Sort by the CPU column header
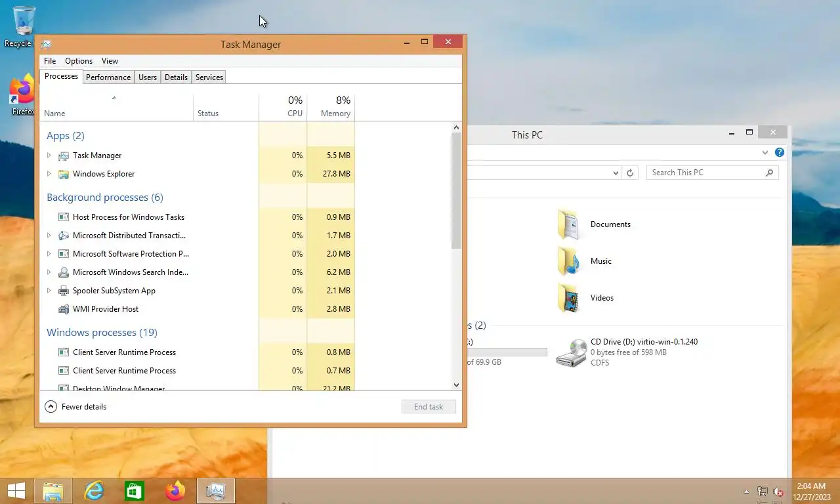The height and width of the screenshot is (504, 840). pos(283,107)
